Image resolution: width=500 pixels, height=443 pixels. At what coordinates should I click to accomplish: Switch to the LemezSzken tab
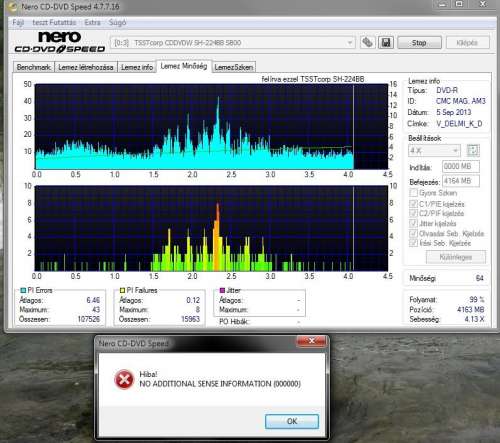tap(233, 67)
